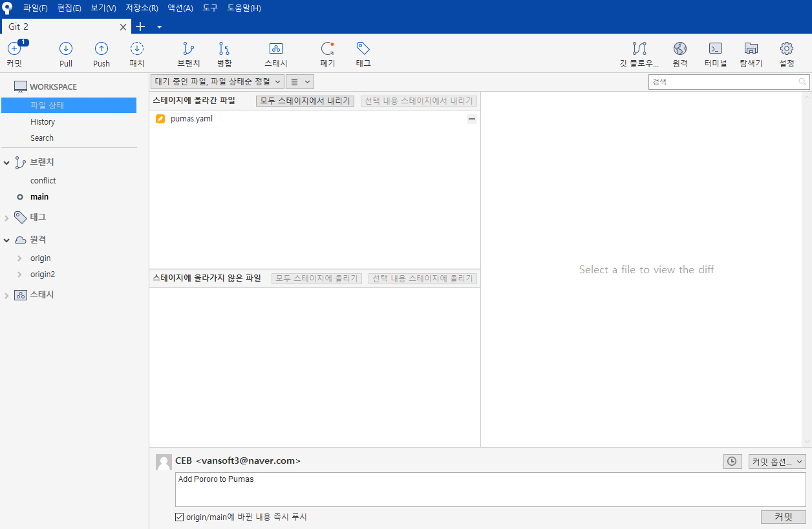The image size is (812, 529).
Task: Click the WORKSPACE monitor icon
Action: pos(21,87)
